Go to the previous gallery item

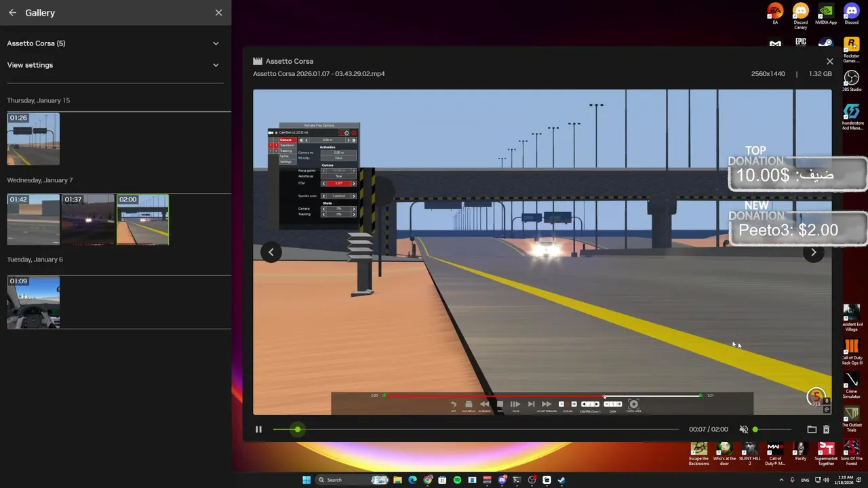[x=271, y=252]
